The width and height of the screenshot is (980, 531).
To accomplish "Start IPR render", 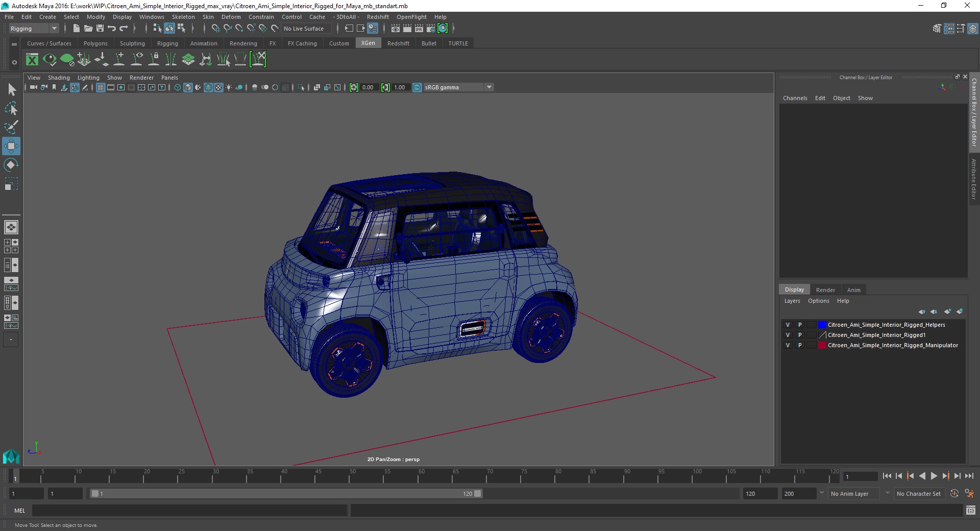I will 419,29.
